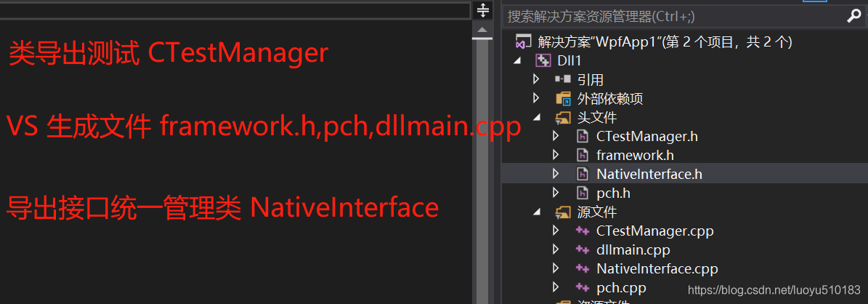Expand the NativeInterface.cpp file node
This screenshot has width=868, height=304.
[x=556, y=268]
